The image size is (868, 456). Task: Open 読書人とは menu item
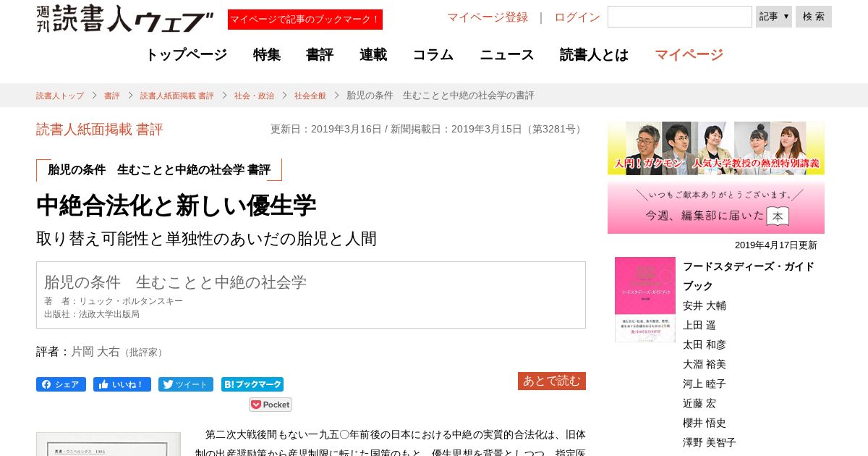tap(594, 54)
